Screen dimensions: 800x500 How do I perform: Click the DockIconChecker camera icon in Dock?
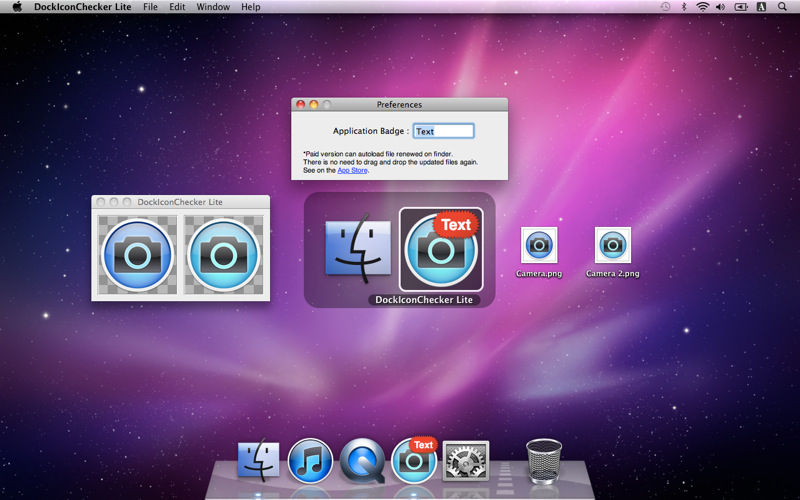414,461
